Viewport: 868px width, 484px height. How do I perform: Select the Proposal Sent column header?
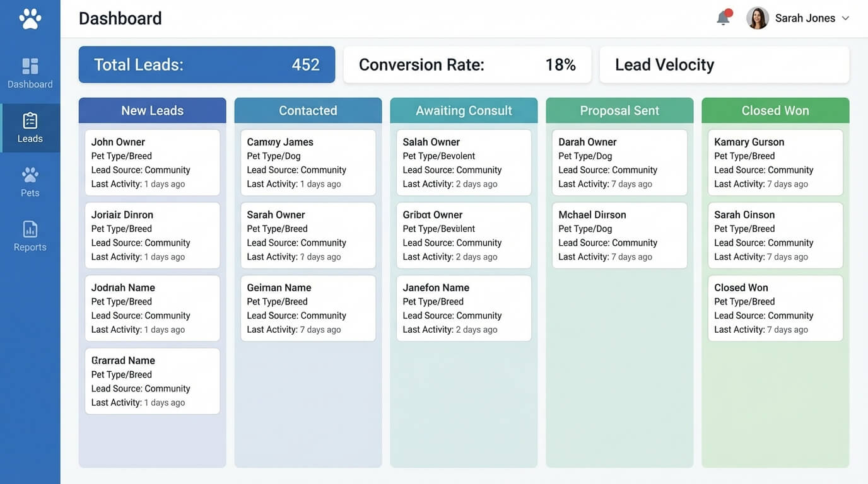[x=619, y=110]
